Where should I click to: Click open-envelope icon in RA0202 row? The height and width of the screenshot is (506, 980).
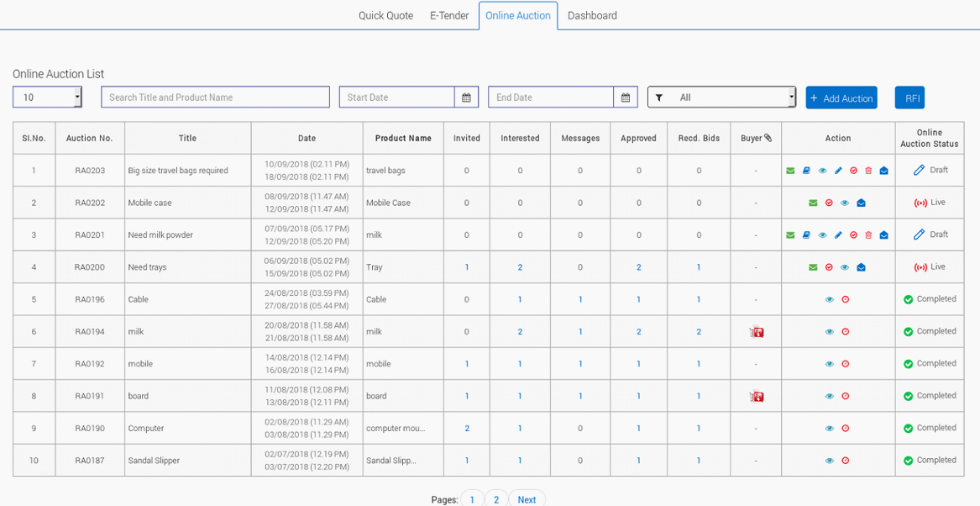coord(862,203)
